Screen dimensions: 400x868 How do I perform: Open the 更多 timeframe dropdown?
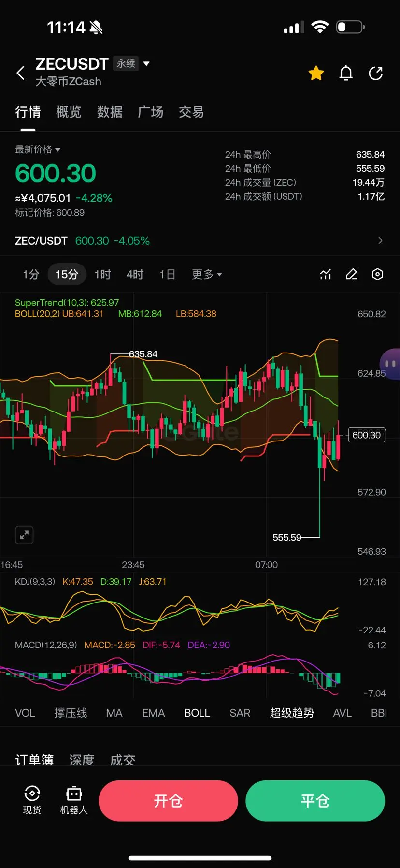point(207,274)
